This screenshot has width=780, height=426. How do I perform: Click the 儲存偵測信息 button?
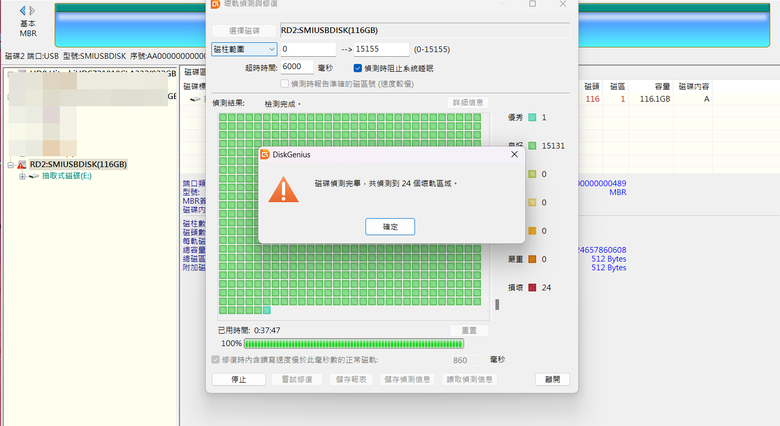(407, 379)
